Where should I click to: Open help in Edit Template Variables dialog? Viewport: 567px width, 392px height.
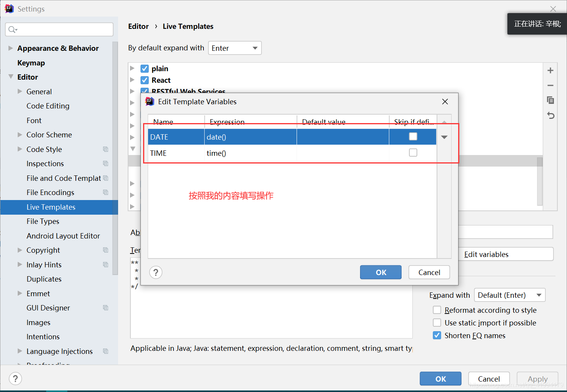click(156, 272)
